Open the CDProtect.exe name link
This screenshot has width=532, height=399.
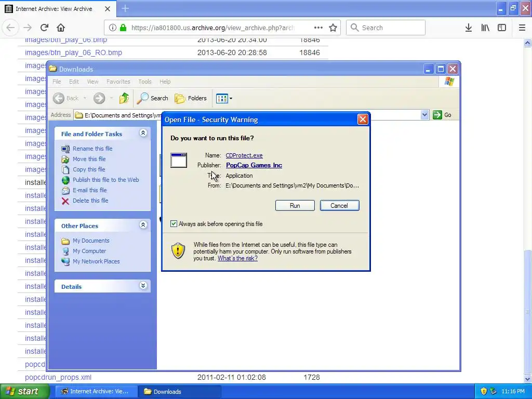(244, 155)
